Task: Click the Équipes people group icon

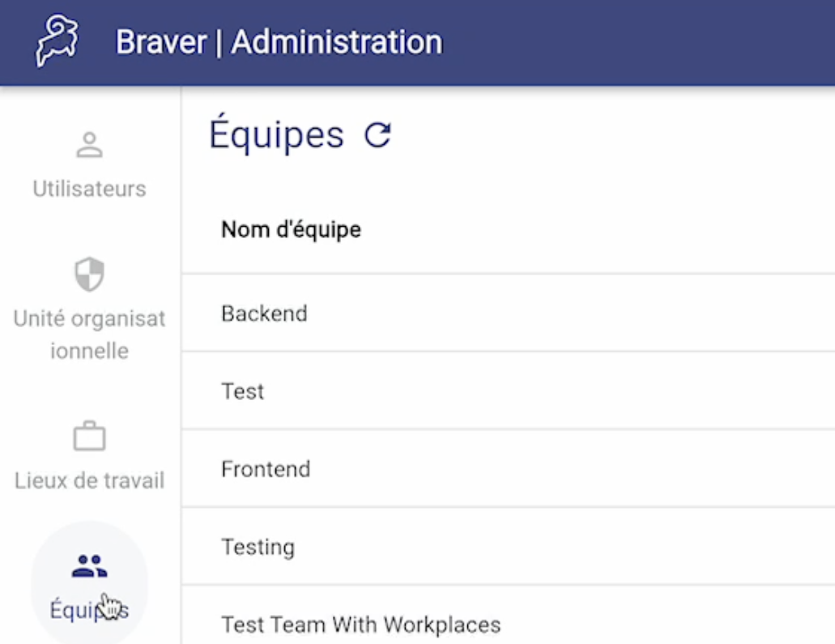Action: (x=89, y=566)
